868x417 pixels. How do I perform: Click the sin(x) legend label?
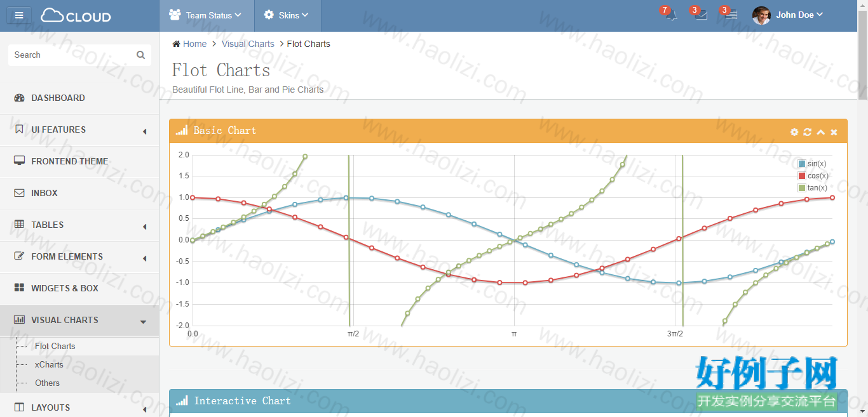[817, 164]
